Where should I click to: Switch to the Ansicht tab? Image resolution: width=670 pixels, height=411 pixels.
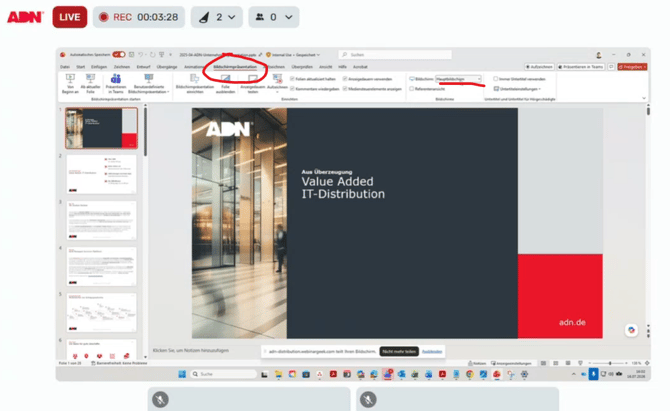pyautogui.click(x=326, y=67)
